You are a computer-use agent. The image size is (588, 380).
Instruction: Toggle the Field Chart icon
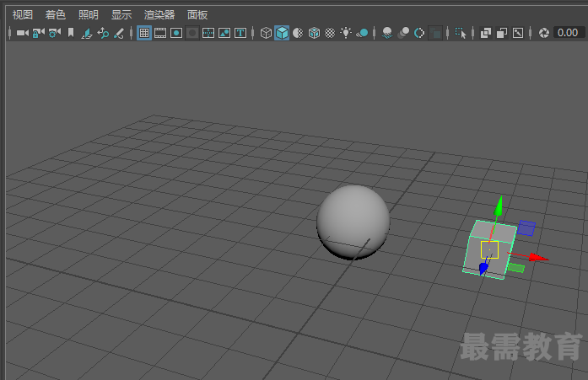(208, 33)
